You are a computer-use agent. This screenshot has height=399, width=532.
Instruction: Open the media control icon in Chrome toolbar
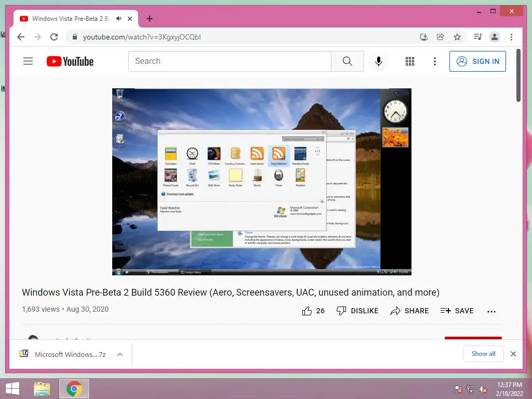[478, 37]
